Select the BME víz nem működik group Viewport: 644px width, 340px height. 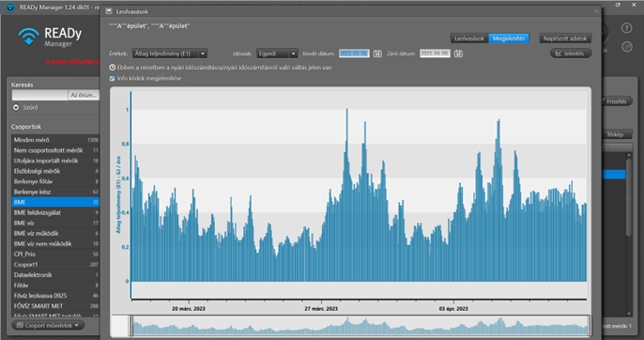[55, 244]
